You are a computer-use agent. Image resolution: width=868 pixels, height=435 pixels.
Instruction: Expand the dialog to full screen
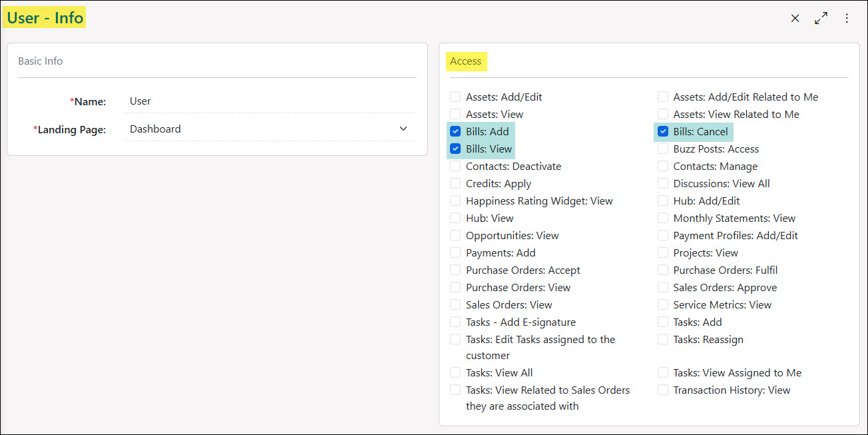tap(821, 18)
